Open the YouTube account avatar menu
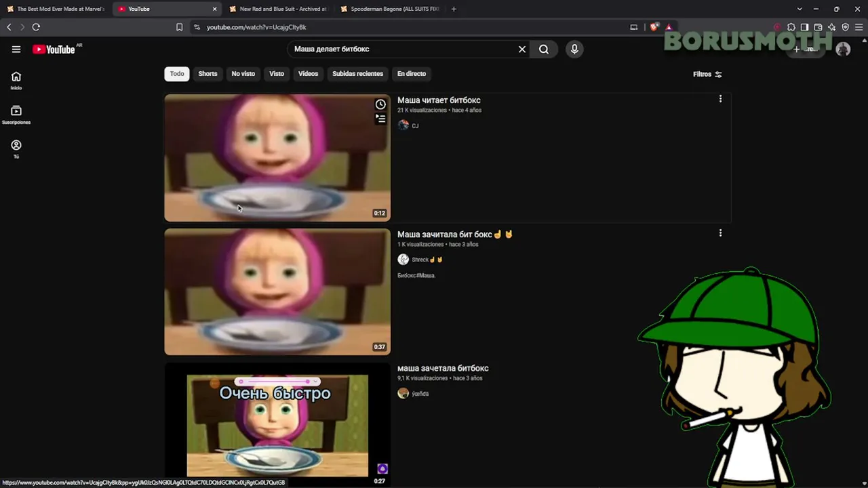Viewport: 868px width, 488px height. click(x=843, y=49)
